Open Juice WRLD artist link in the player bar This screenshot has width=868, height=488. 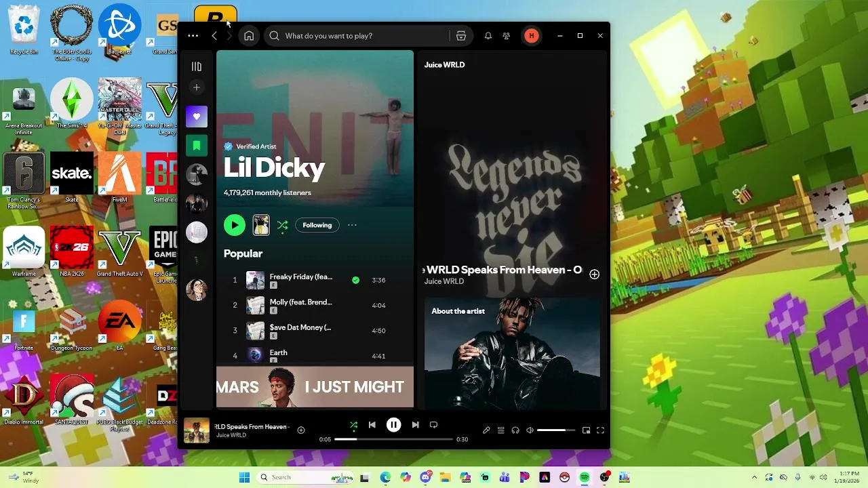point(231,435)
